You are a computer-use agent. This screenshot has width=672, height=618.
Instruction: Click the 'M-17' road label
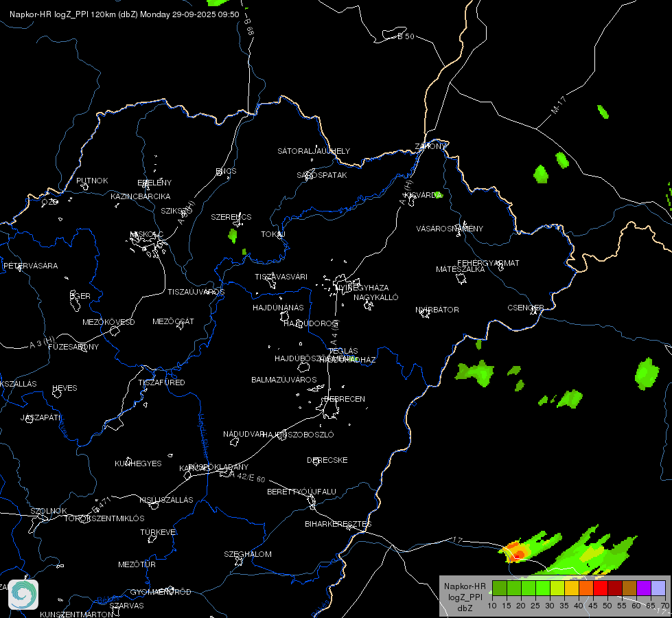pos(559,105)
